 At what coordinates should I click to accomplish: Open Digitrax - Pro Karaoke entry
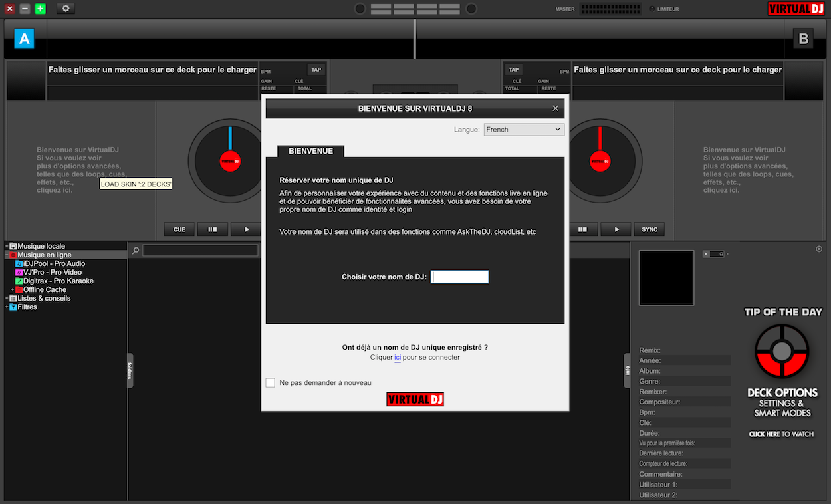click(59, 281)
